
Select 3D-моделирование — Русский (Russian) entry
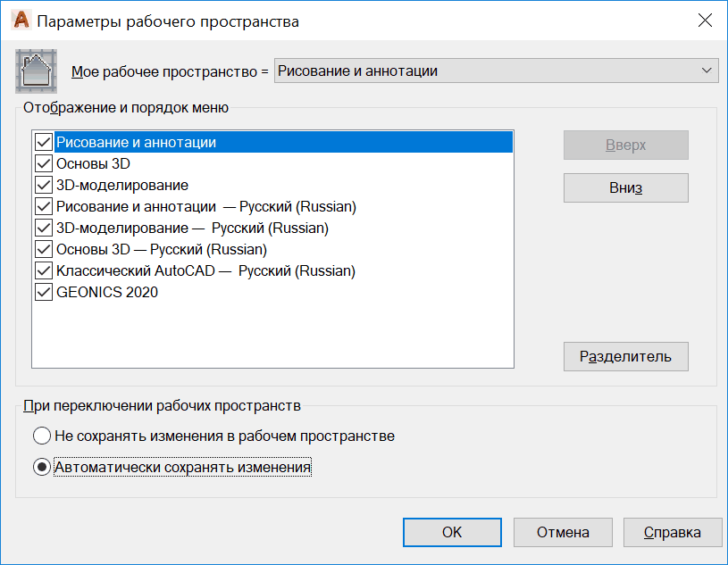(192, 228)
